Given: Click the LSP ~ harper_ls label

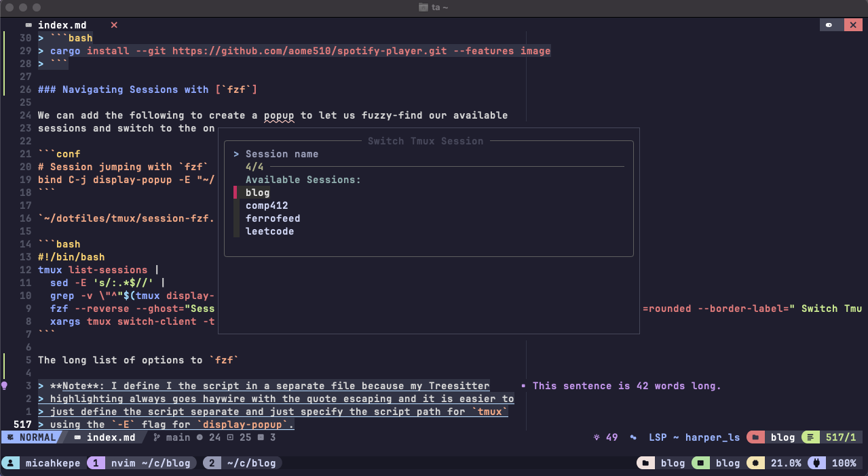Looking at the screenshot, I should pos(694,437).
